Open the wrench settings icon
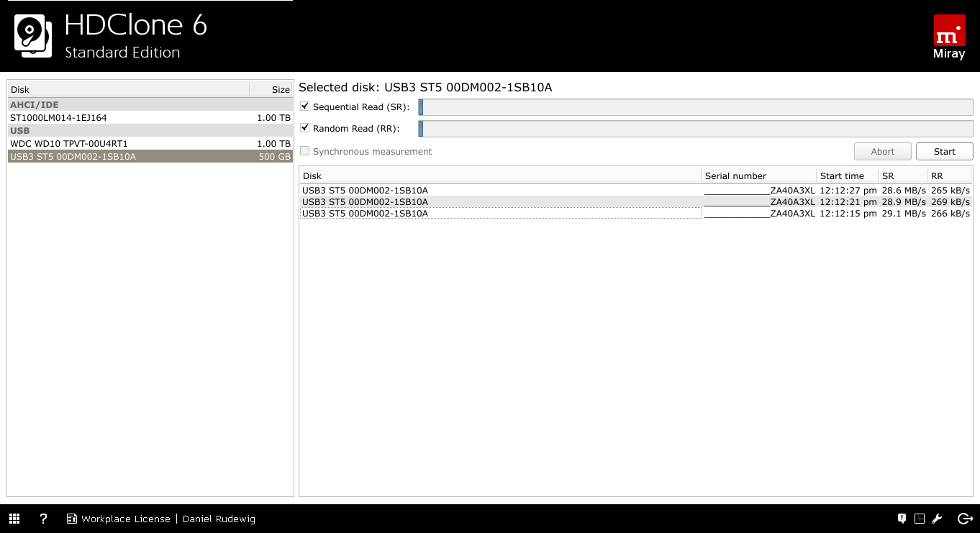This screenshot has width=980, height=533. click(x=937, y=519)
